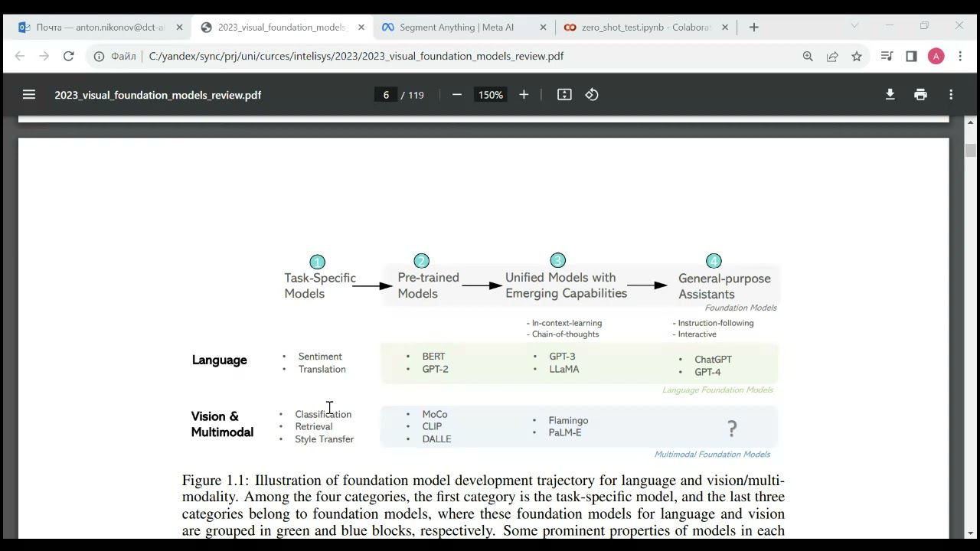
Task: Click the scrollbar down arrow
Action: tap(971, 533)
